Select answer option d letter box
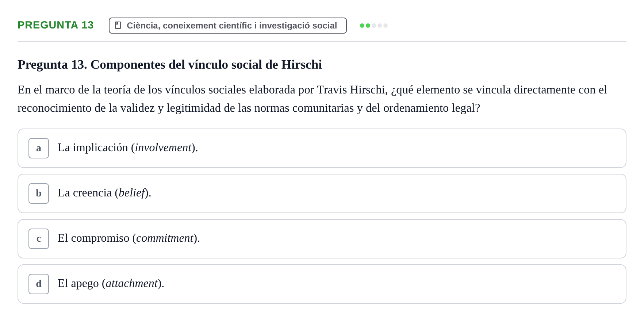 (39, 284)
